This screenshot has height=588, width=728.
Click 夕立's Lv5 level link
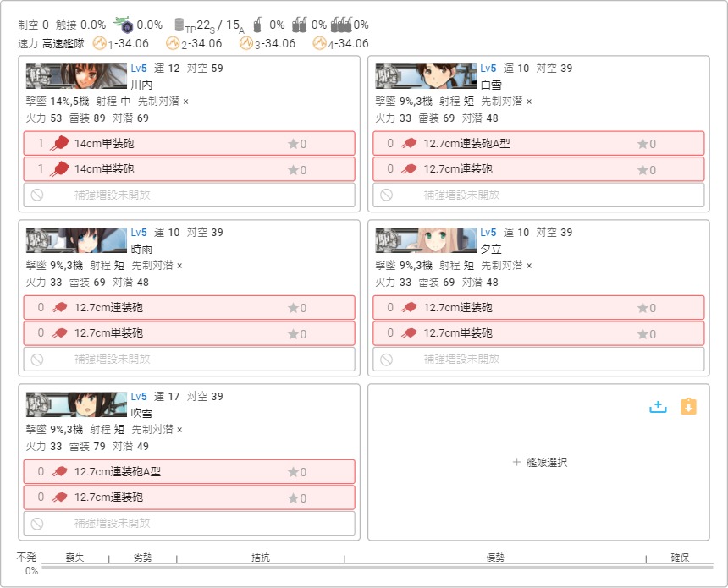[x=488, y=233]
